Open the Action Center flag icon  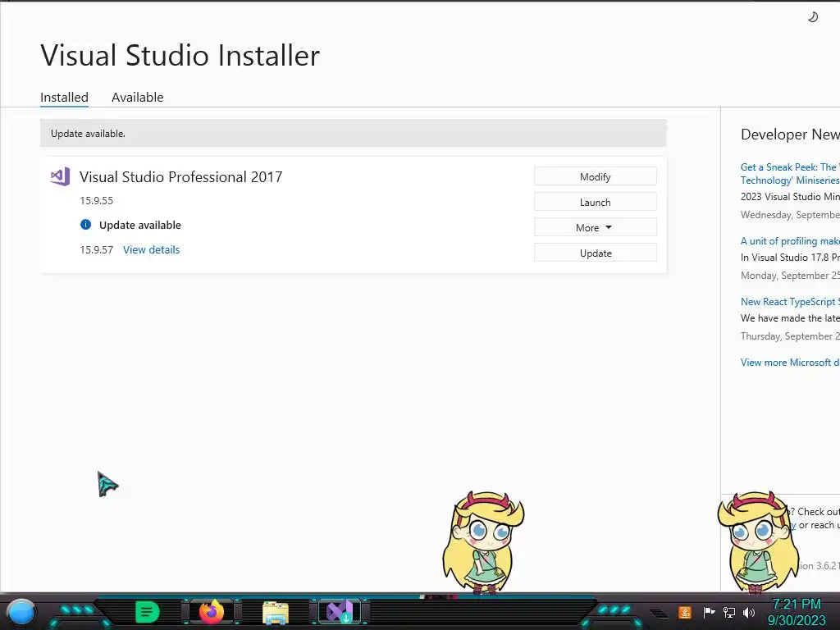(x=709, y=612)
